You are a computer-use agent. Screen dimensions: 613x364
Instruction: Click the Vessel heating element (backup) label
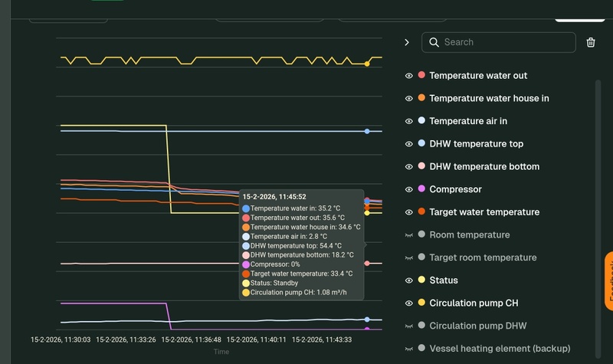coord(500,349)
